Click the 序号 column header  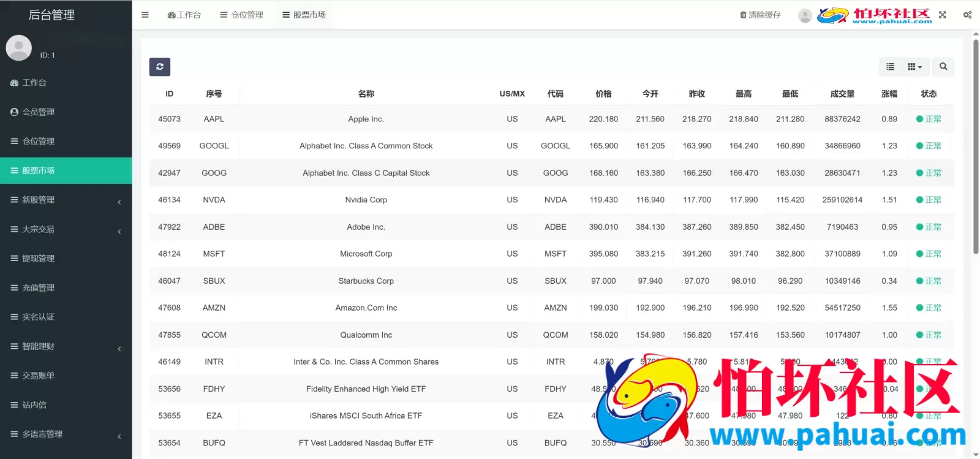click(214, 94)
